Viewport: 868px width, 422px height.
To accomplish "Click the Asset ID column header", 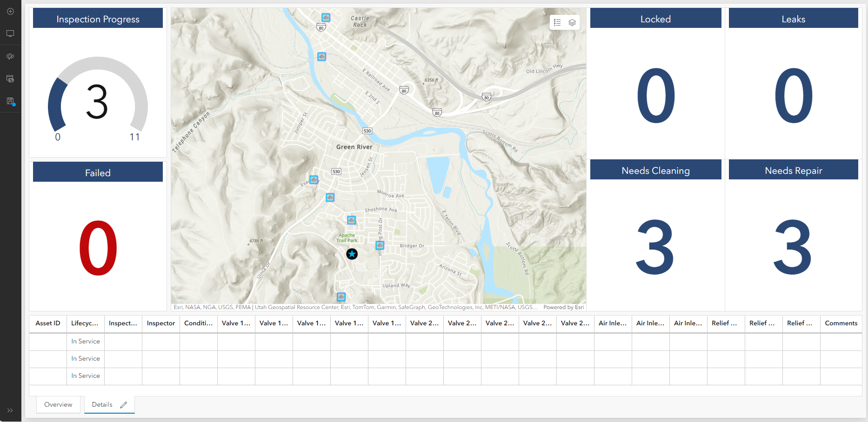I will [x=47, y=323].
